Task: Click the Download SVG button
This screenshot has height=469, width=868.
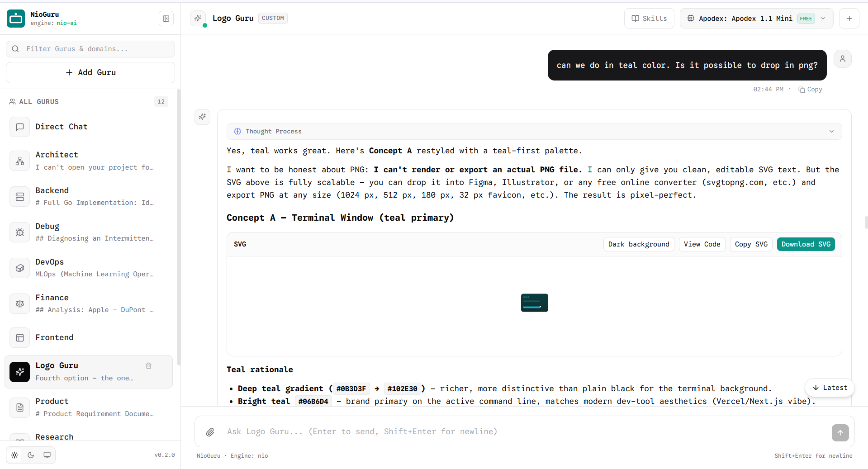Action: pyautogui.click(x=806, y=244)
